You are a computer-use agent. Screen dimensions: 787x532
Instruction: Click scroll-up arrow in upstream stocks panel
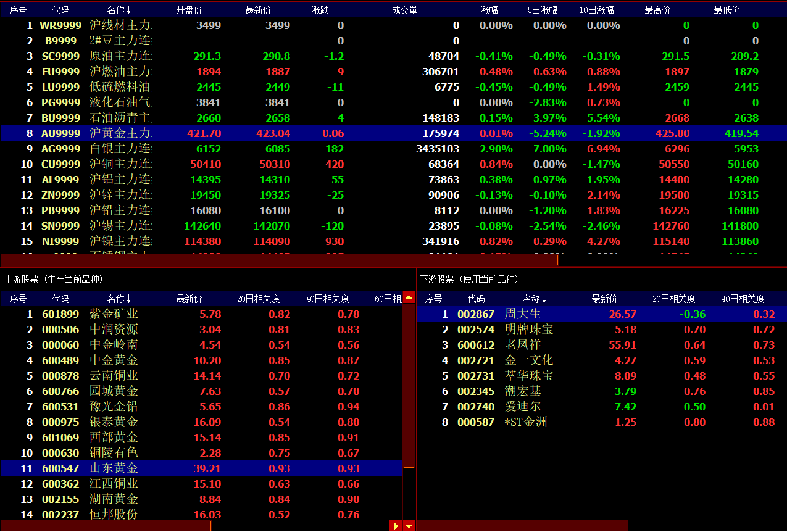409,298
